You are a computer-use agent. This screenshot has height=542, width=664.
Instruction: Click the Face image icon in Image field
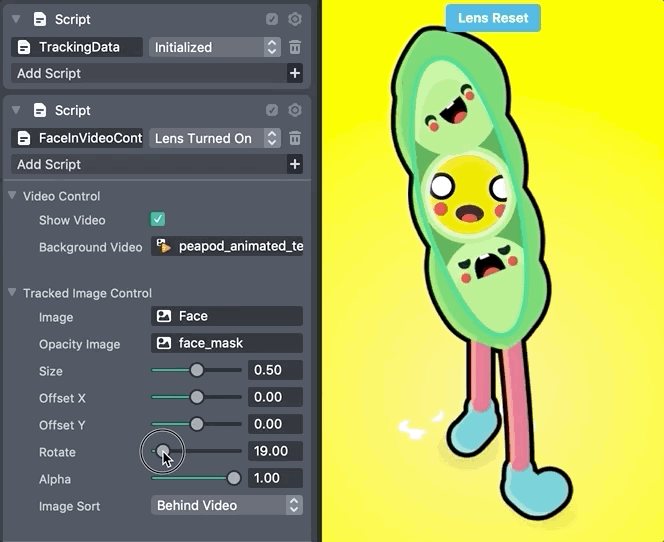[164, 316]
